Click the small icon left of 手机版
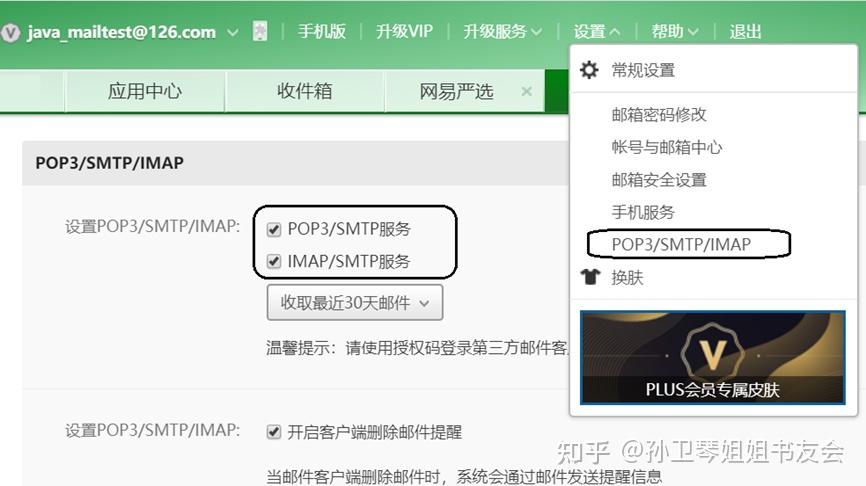 tap(260, 31)
